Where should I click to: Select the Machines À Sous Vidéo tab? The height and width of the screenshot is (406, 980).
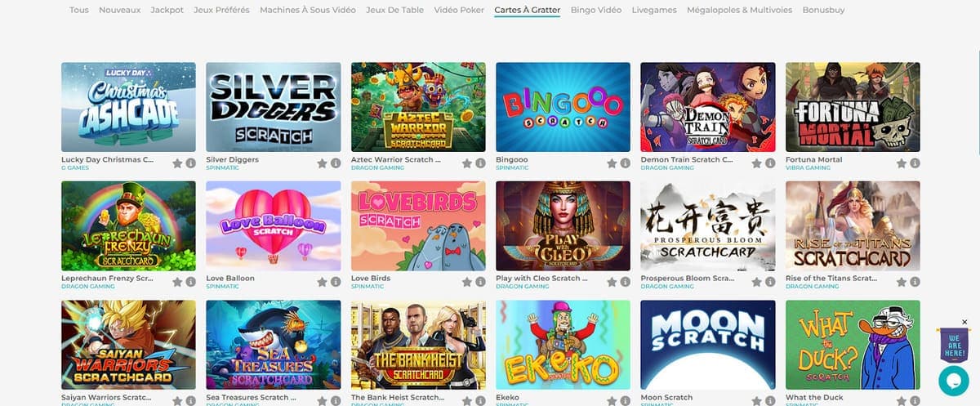tap(308, 10)
